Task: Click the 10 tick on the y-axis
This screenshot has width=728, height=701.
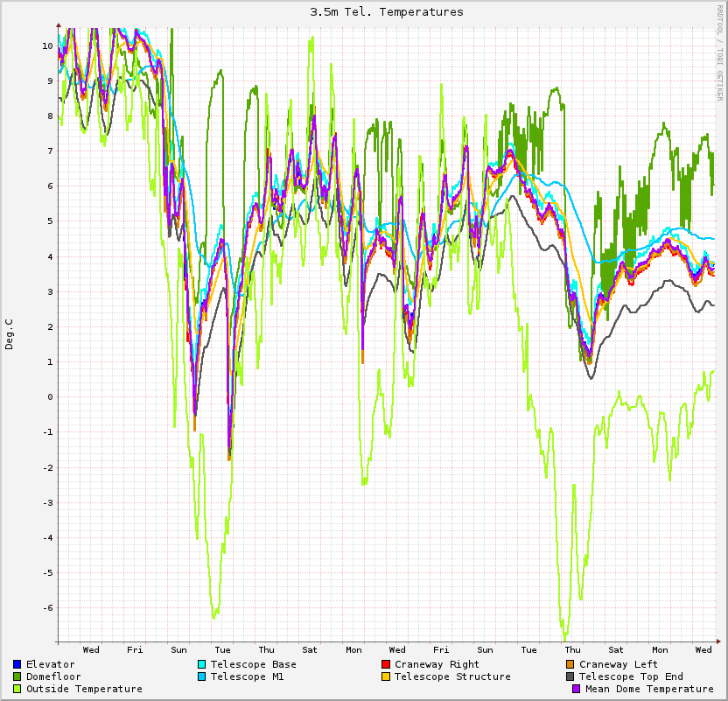Action: point(47,46)
